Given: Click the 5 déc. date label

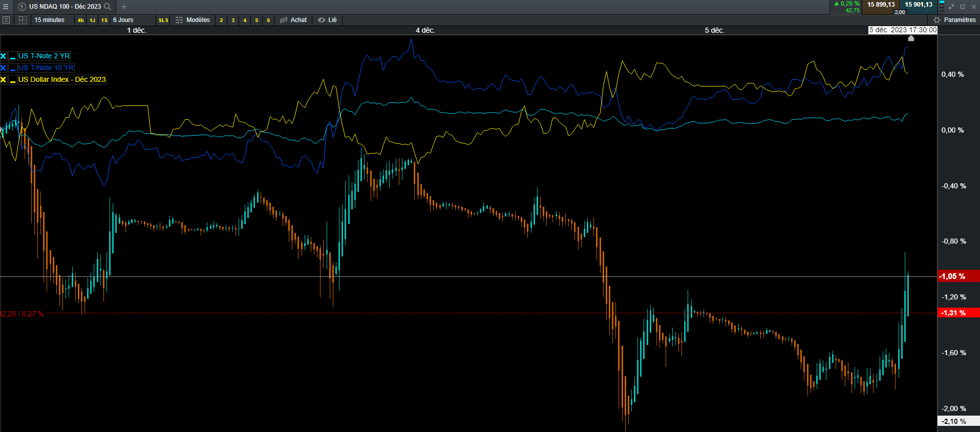Looking at the screenshot, I should tap(714, 31).
